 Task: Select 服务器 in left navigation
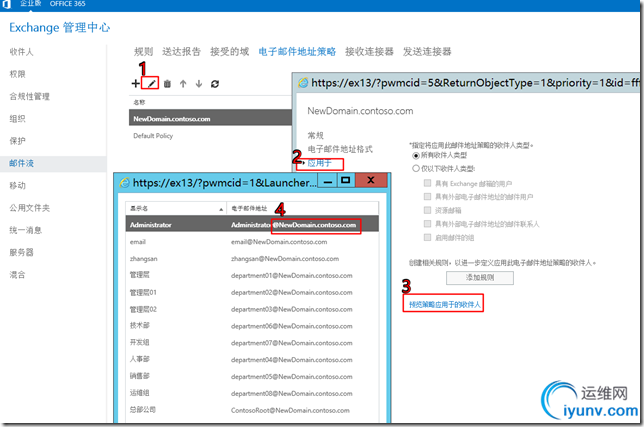(x=21, y=252)
